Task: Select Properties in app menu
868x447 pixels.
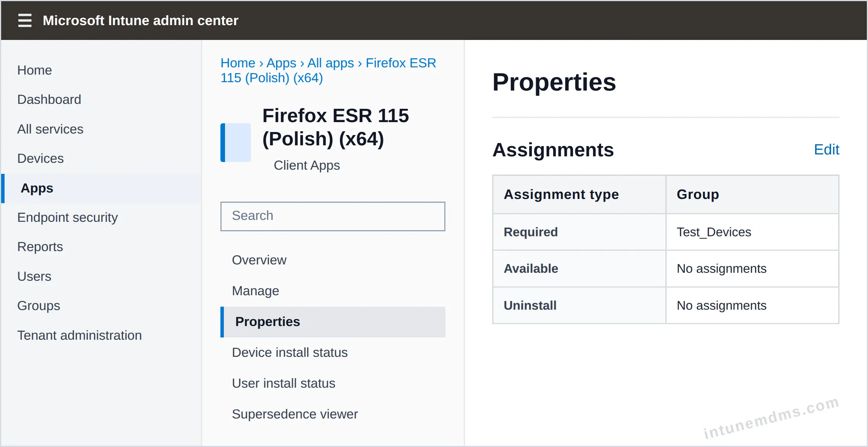Action: (333, 322)
